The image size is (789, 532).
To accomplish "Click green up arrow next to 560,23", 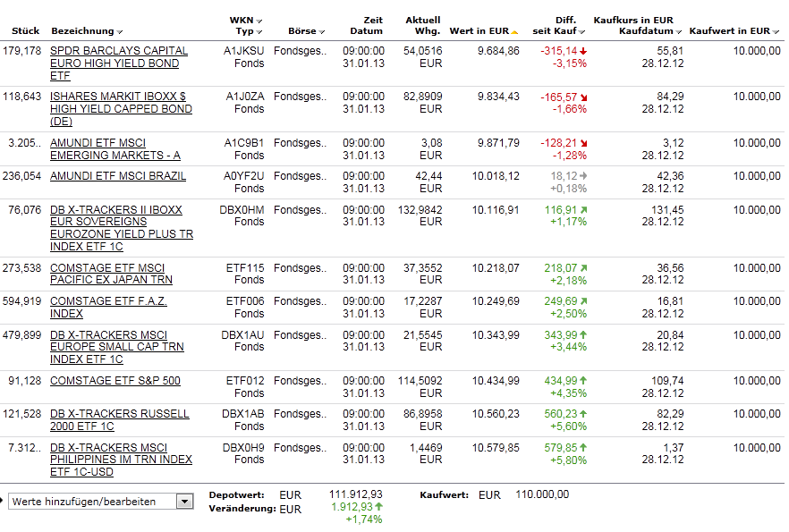I will pyautogui.click(x=583, y=414).
